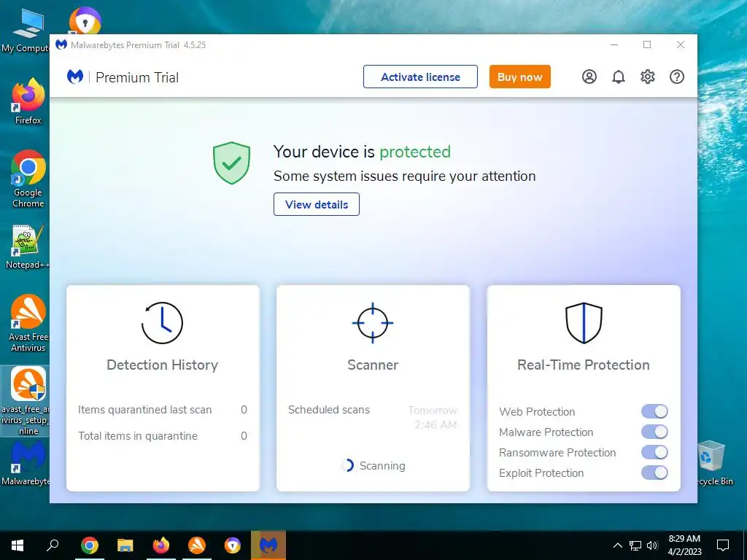747x560 pixels.
Task: Click the Scanning progress label
Action: 382,466
